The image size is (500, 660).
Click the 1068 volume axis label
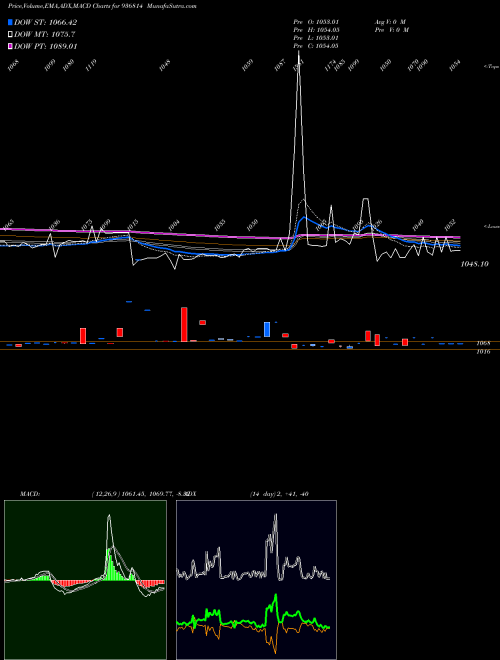pos(483,343)
